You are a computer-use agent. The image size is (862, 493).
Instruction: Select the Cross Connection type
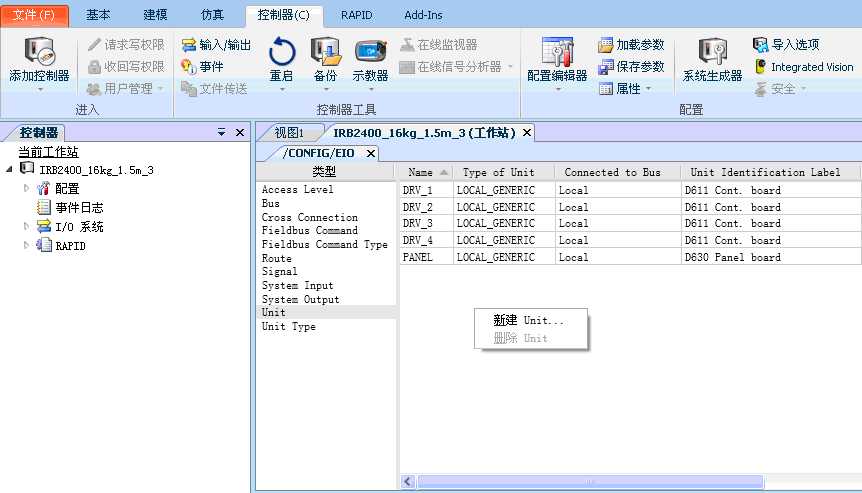click(310, 217)
